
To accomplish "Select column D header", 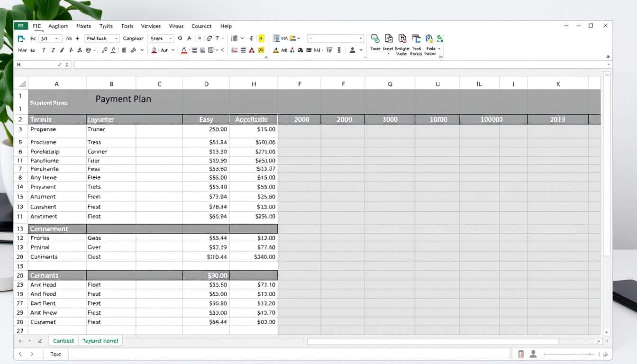I will (x=206, y=84).
